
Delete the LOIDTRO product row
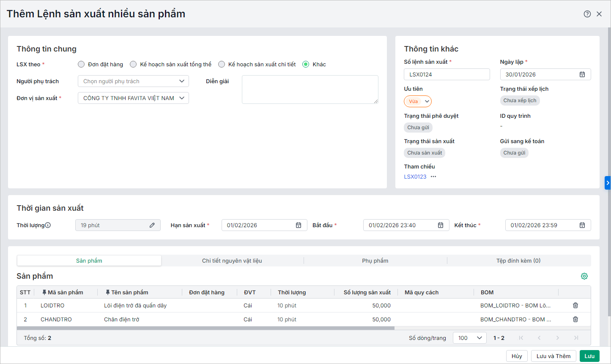pos(575,305)
